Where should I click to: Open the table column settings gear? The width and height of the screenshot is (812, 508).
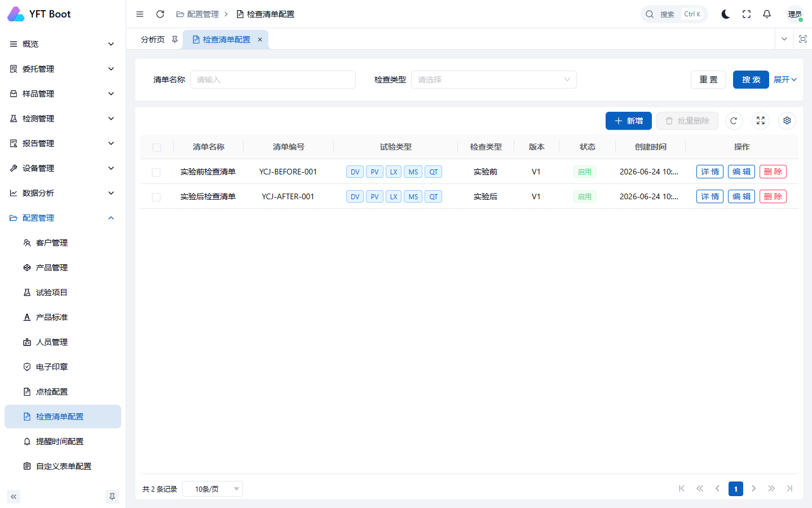coord(787,121)
